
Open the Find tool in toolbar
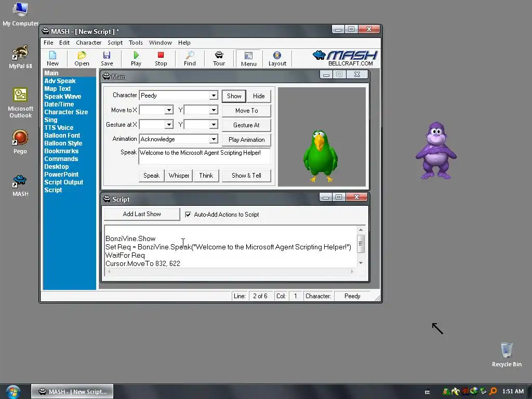[x=190, y=58]
